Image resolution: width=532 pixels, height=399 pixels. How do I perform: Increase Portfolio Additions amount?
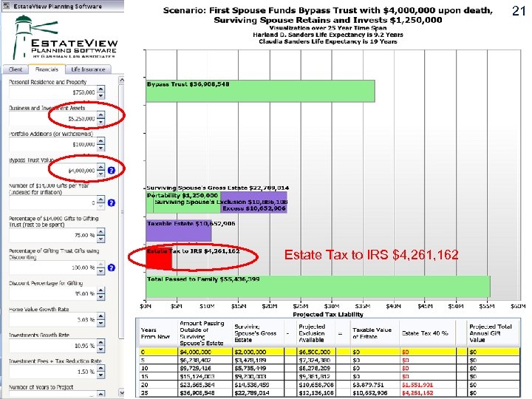(x=100, y=141)
